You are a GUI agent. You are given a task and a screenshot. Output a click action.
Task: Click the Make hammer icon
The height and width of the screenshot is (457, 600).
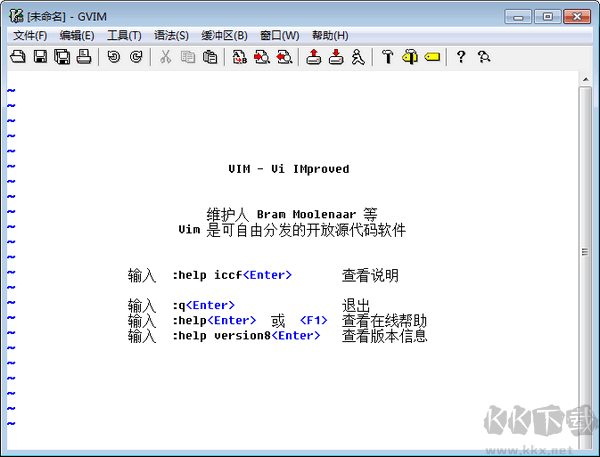click(x=388, y=57)
